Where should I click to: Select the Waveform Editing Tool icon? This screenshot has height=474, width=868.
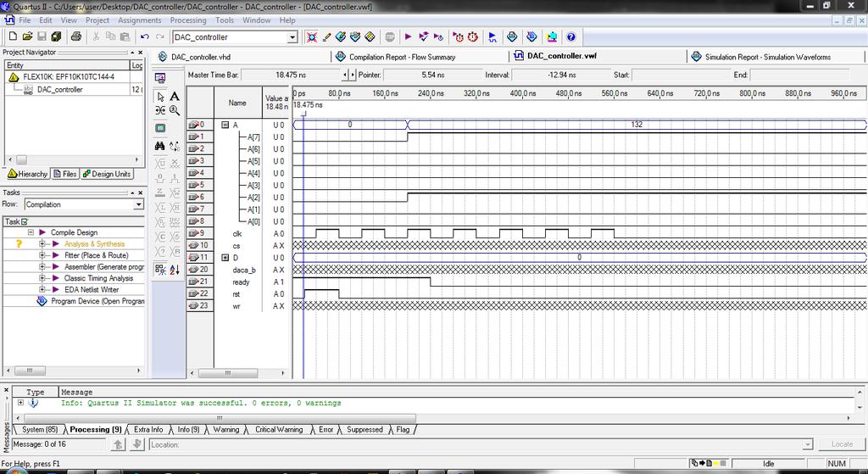[160, 110]
